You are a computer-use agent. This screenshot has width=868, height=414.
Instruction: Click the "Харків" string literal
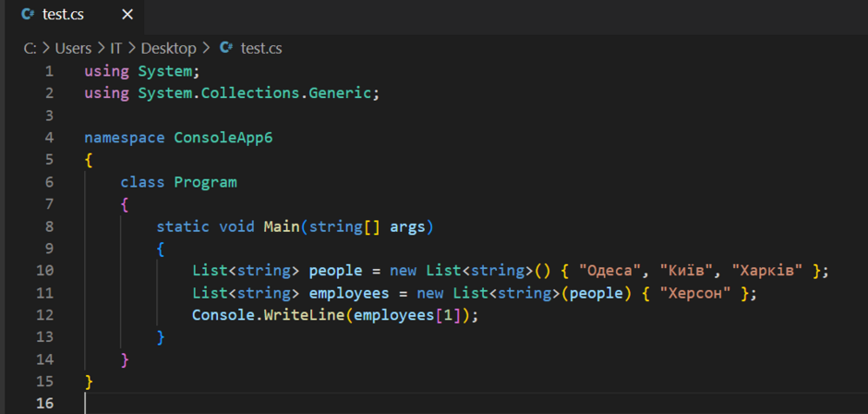pyautogui.click(x=766, y=271)
